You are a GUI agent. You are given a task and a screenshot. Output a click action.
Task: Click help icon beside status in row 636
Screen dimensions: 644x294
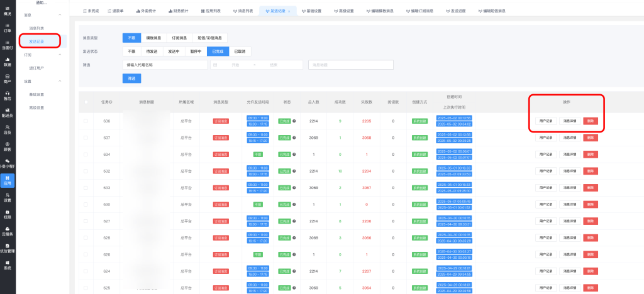[294, 121]
